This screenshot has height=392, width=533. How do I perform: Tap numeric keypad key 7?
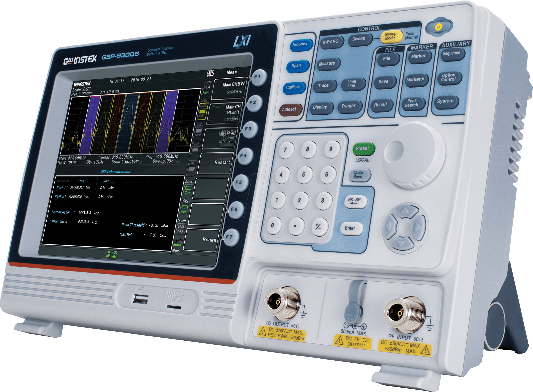pos(286,150)
